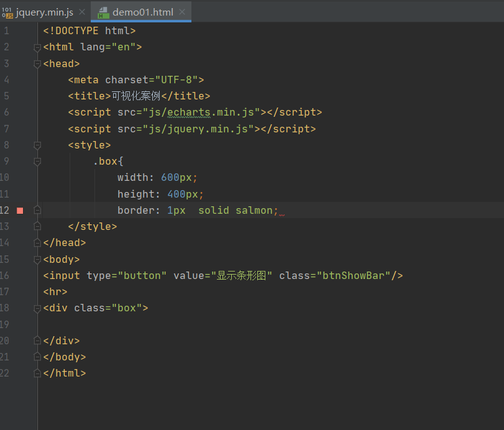
Task: Collapse the head tag fold on line 3
Action: coord(37,63)
